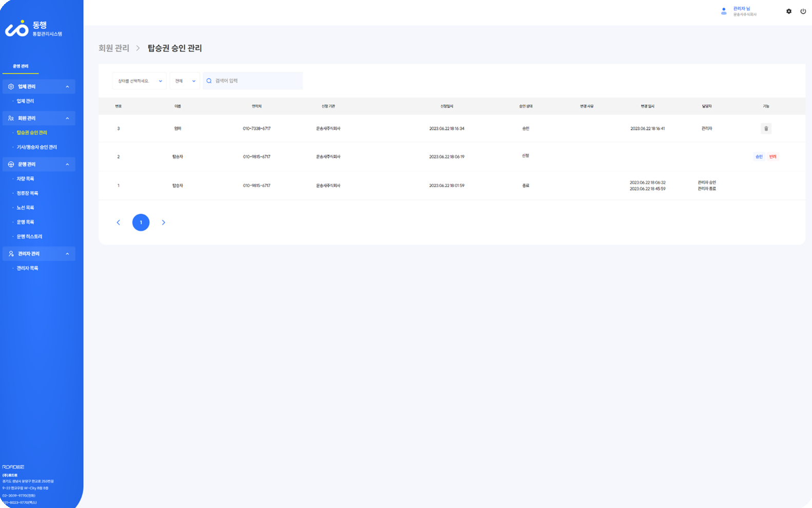Click the name 엄마 in row 3
The height and width of the screenshot is (508, 812).
pyautogui.click(x=178, y=128)
